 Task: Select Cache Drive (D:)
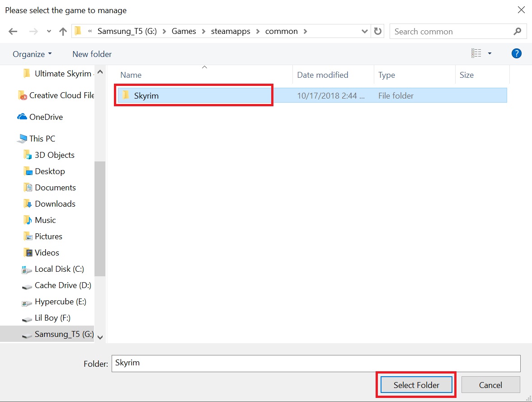pos(56,285)
